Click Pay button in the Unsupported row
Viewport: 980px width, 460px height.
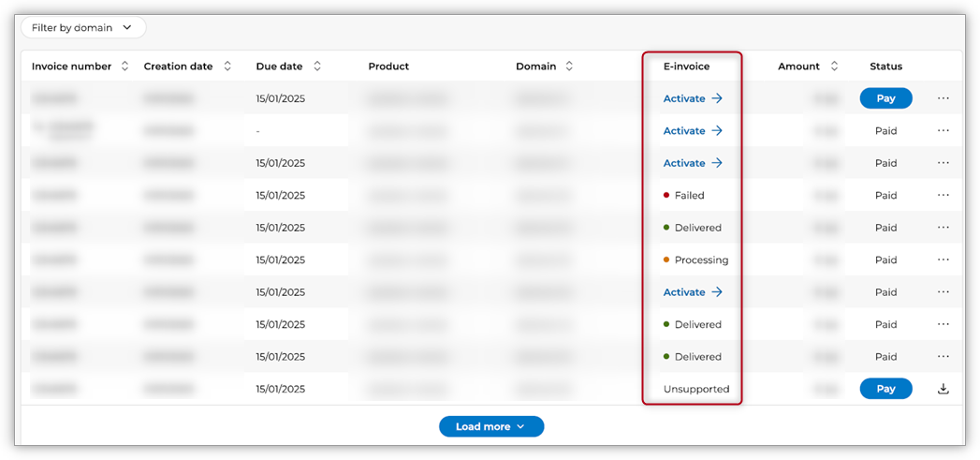pyautogui.click(x=885, y=389)
